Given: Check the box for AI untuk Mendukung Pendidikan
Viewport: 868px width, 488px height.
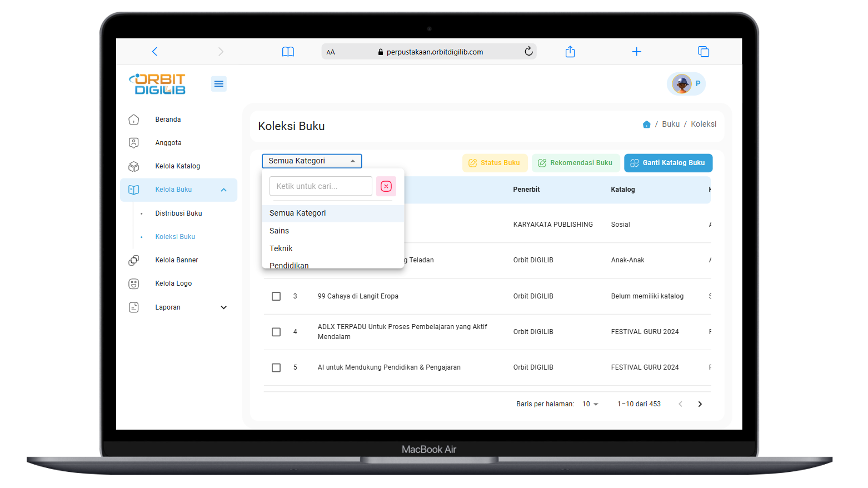Looking at the screenshot, I should pyautogui.click(x=276, y=367).
